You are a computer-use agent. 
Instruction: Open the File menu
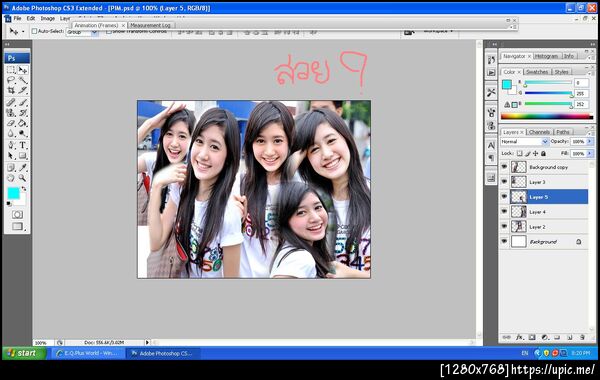click(x=18, y=18)
